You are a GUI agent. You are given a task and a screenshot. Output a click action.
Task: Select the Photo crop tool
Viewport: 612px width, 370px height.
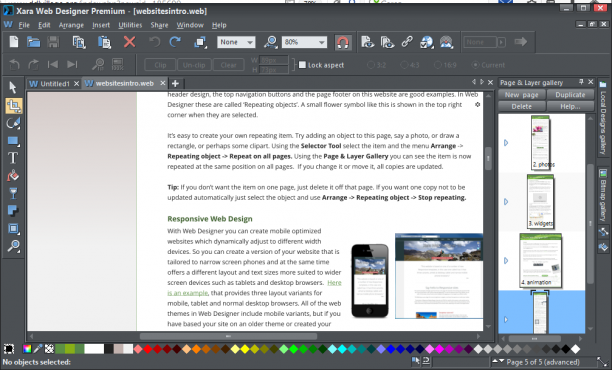pos(14,106)
